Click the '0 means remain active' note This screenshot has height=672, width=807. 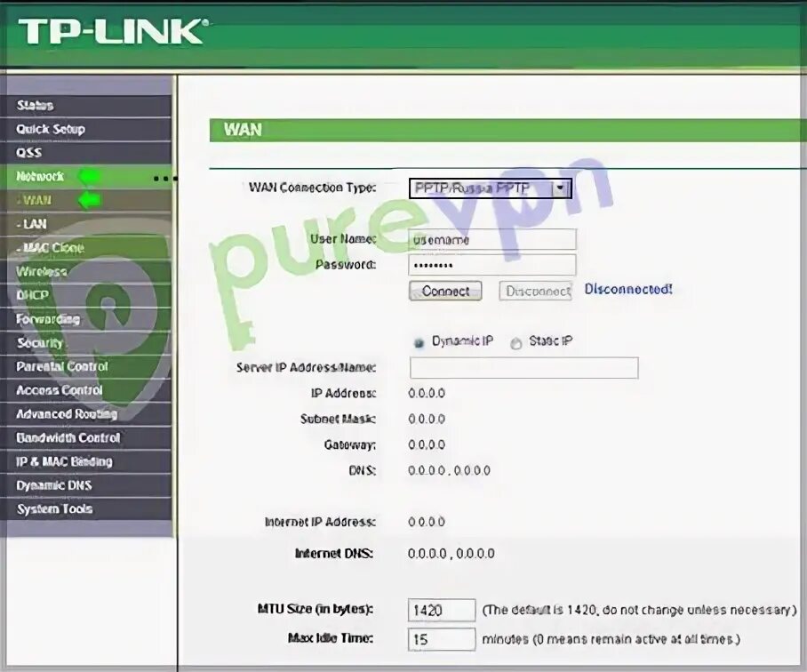click(611, 639)
